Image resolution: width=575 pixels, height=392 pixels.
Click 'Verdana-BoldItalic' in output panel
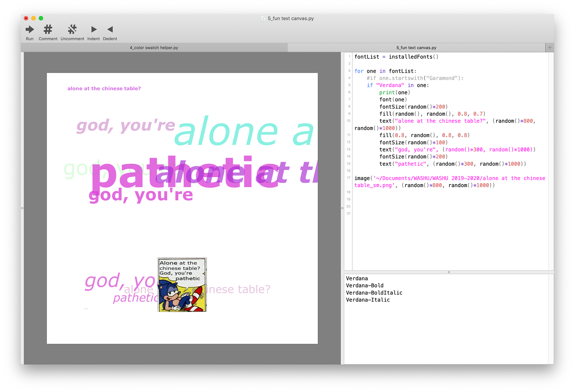[374, 293]
